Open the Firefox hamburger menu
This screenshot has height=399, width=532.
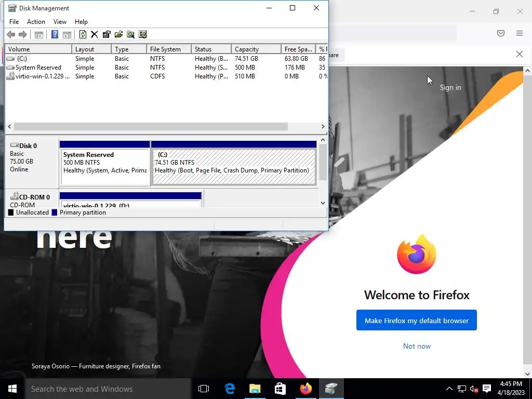(x=520, y=33)
